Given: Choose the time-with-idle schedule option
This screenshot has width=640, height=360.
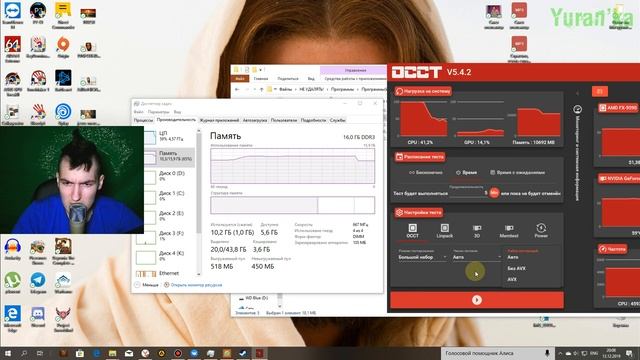Looking at the screenshot, I should (517, 173).
